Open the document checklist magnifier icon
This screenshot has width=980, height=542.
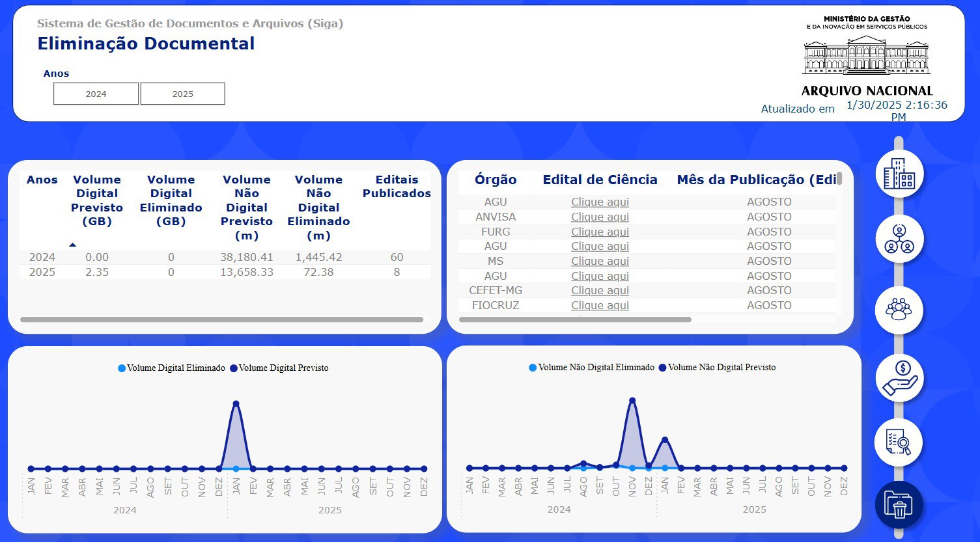(899, 442)
